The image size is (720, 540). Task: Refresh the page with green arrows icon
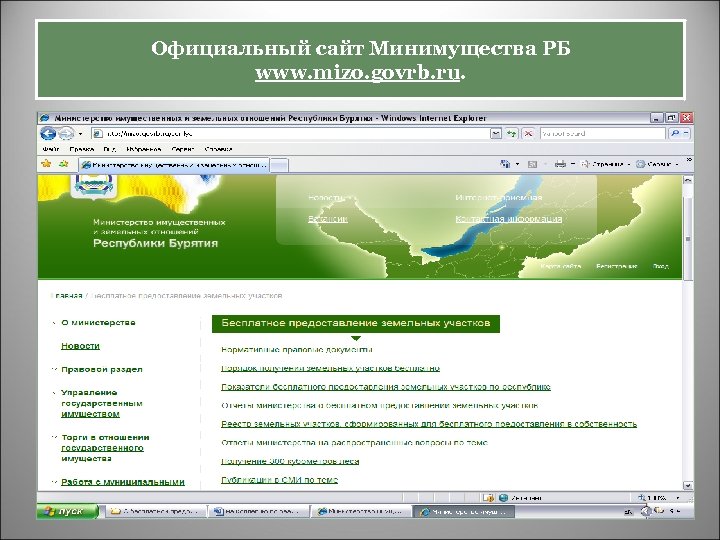click(512, 134)
